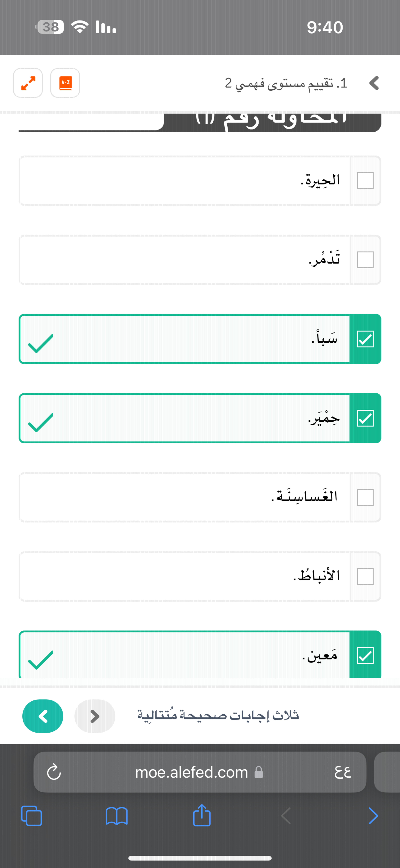400x868 pixels.
Task: Tap the orange fullscreen expand icon
Action: pyautogui.click(x=28, y=83)
